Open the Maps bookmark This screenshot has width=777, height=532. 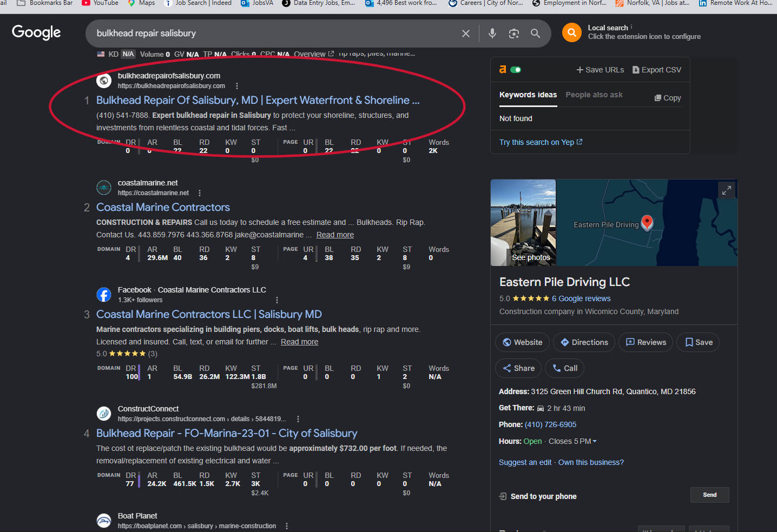[x=141, y=3]
